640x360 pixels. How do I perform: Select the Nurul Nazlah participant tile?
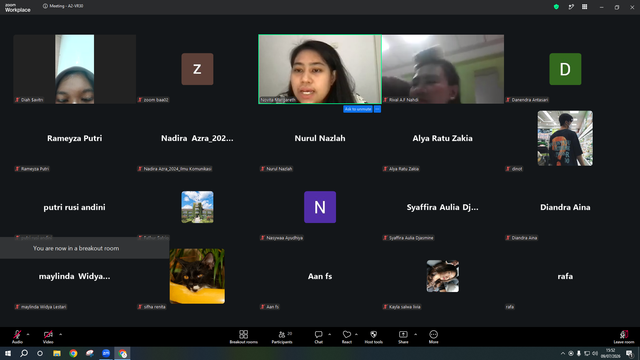coord(320,138)
